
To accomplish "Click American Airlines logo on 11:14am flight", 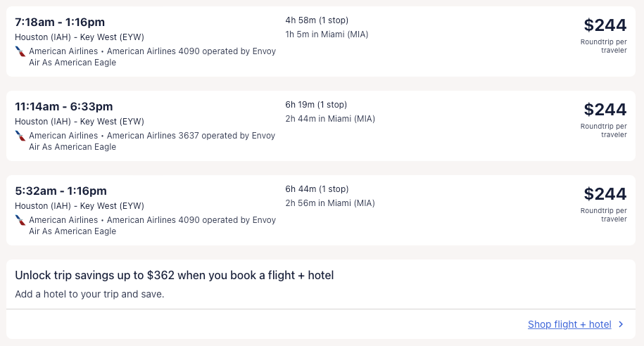I will coord(20,136).
